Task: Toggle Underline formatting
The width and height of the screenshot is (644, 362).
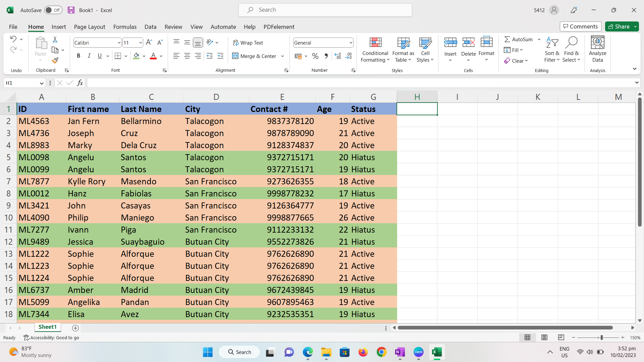Action: pos(100,56)
